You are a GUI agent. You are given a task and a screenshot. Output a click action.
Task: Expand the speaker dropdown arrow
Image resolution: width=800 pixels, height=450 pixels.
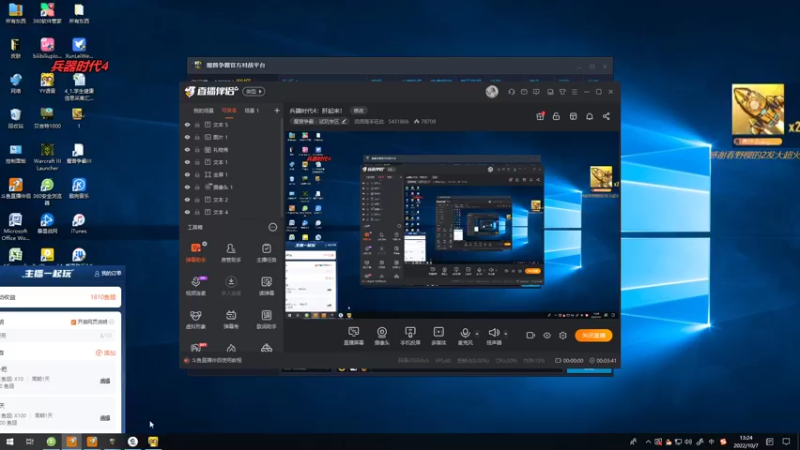point(506,334)
